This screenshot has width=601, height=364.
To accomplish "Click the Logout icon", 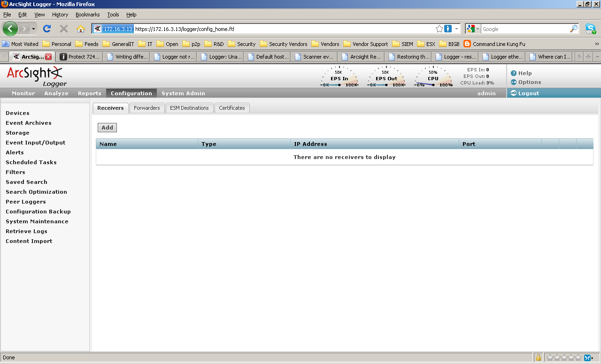I will click(514, 93).
